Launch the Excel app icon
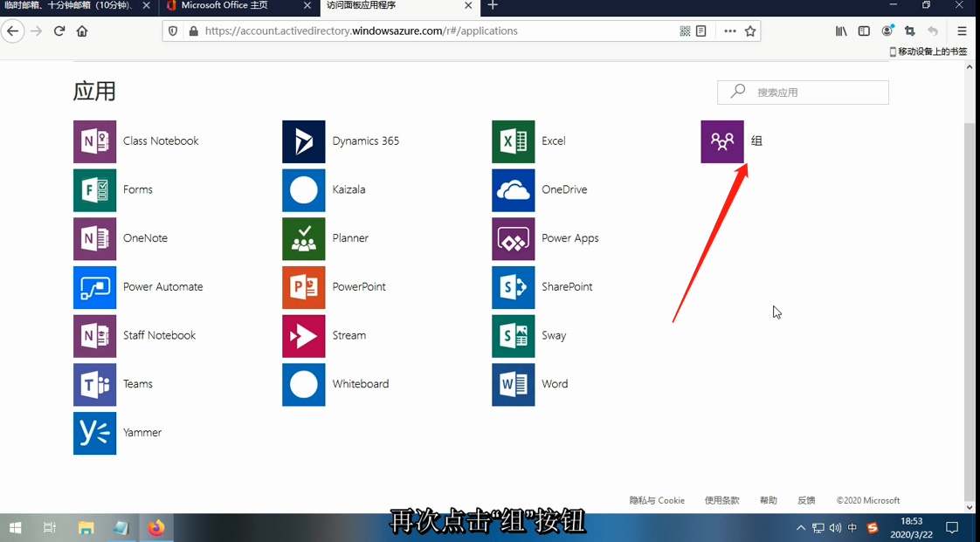 pos(513,141)
